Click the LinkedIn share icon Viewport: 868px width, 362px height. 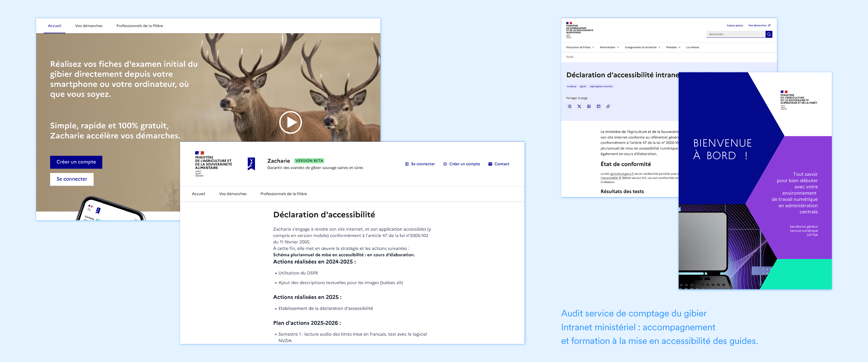point(589,106)
